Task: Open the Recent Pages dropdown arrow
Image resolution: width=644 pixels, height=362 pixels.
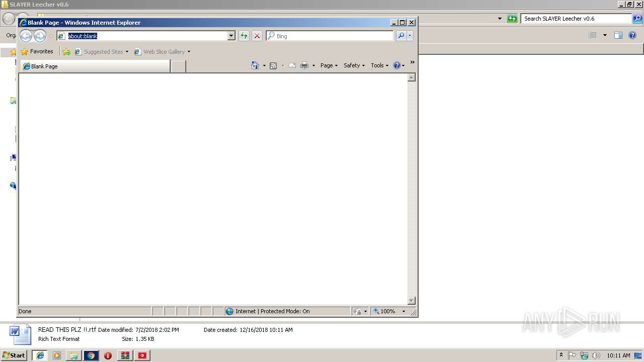Action: 51,36
